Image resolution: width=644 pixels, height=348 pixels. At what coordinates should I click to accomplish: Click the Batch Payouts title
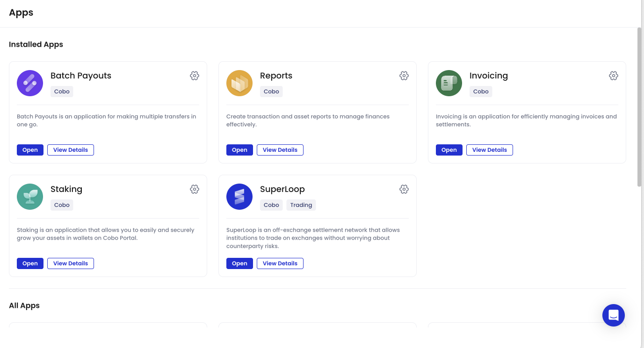[x=81, y=76]
